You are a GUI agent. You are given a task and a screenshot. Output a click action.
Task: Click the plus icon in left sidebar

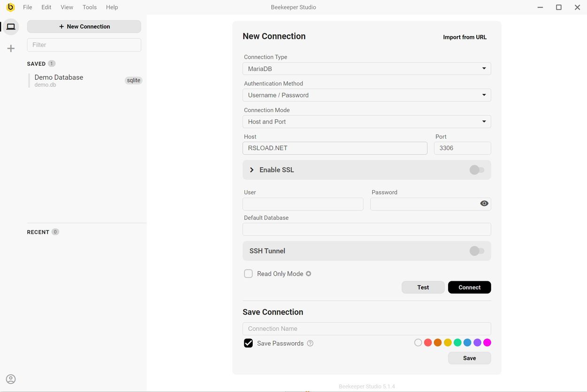[11, 48]
